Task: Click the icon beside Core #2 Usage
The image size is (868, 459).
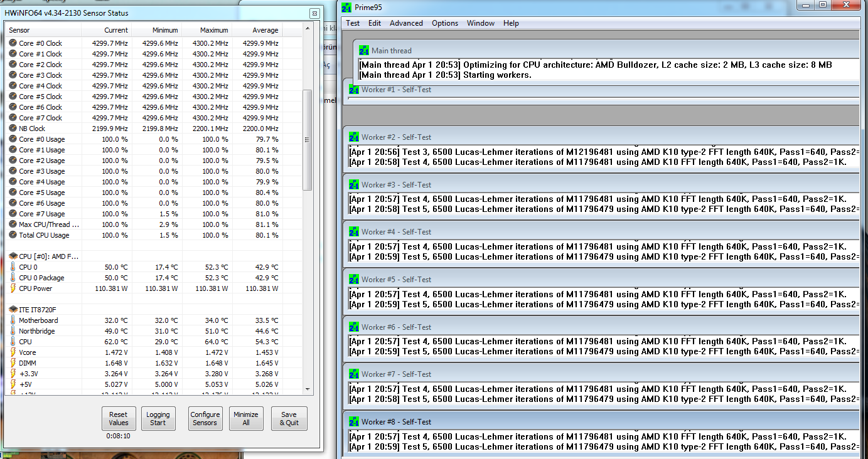Action: point(13,161)
